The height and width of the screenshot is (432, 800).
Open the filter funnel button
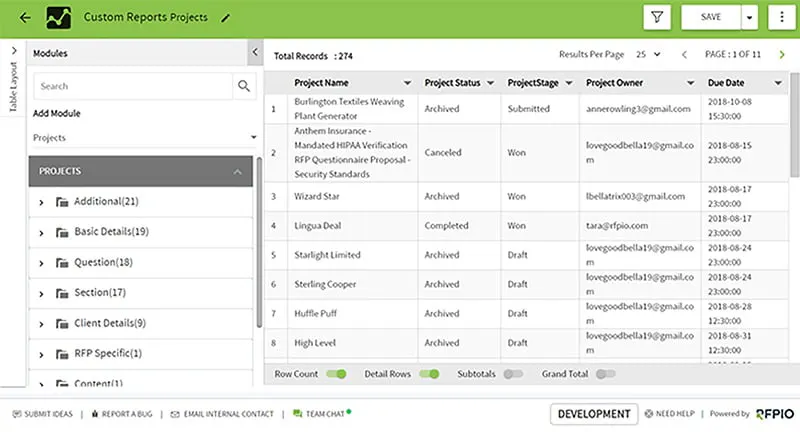(657, 17)
